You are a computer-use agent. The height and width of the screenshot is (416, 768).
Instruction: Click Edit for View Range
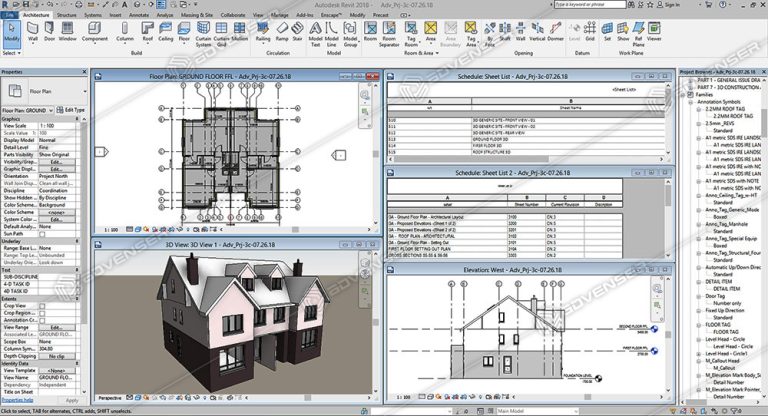56,327
